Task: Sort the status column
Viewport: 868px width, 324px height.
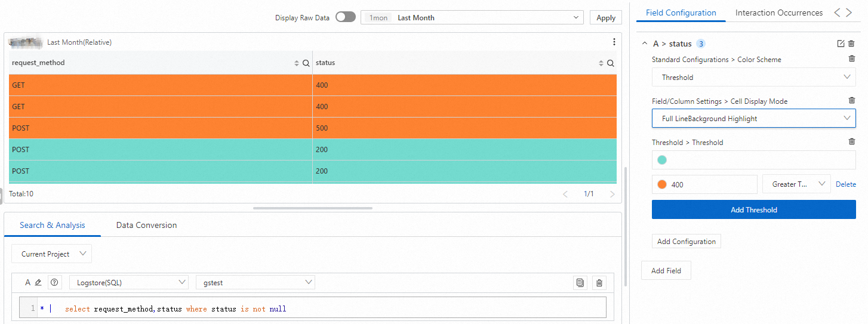Action: (602, 63)
